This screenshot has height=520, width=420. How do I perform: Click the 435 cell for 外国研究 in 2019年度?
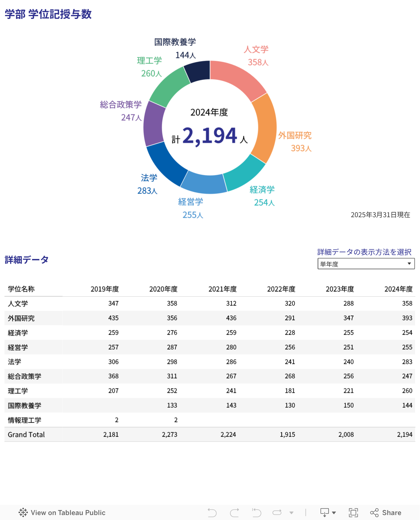(114, 318)
